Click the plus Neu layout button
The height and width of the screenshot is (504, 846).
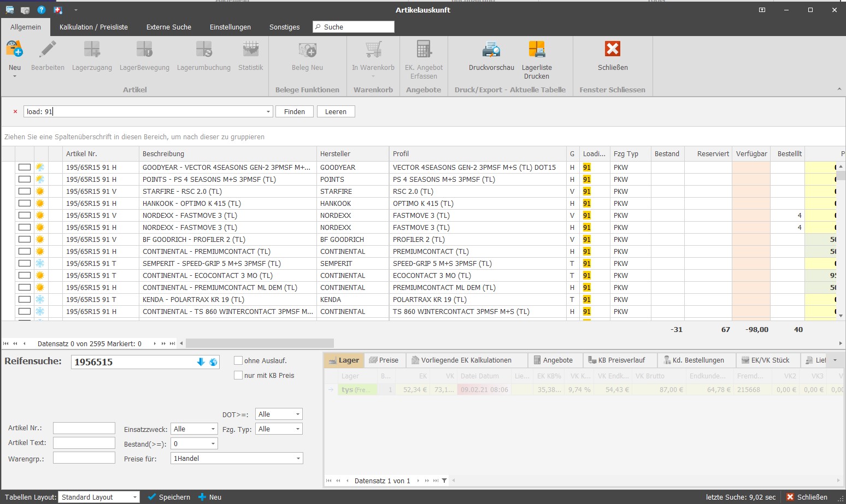tap(210, 497)
